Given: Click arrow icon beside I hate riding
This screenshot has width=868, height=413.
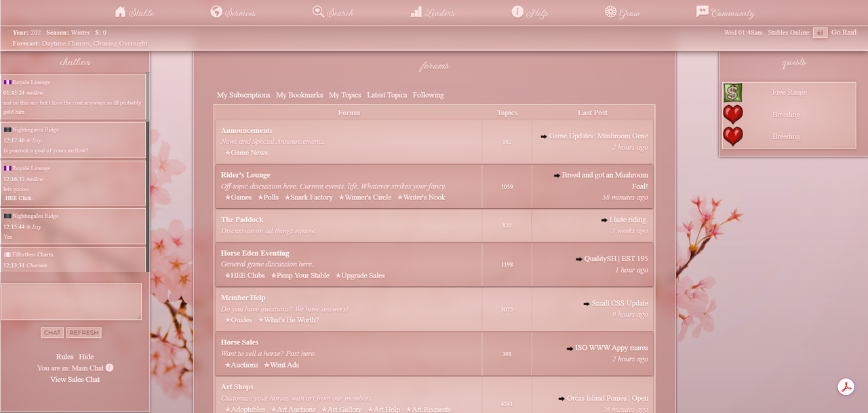Looking at the screenshot, I should (x=604, y=220).
